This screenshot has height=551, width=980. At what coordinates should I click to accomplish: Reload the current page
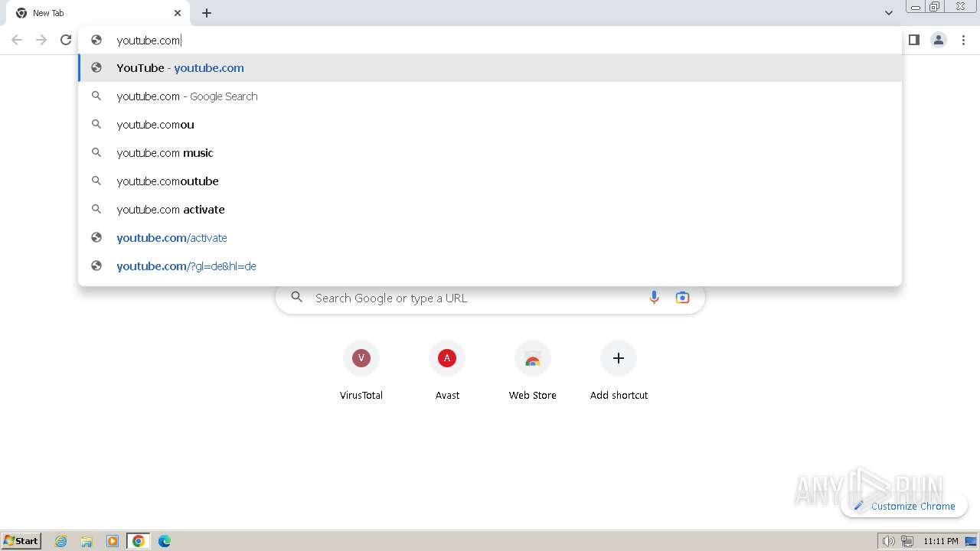pyautogui.click(x=66, y=40)
